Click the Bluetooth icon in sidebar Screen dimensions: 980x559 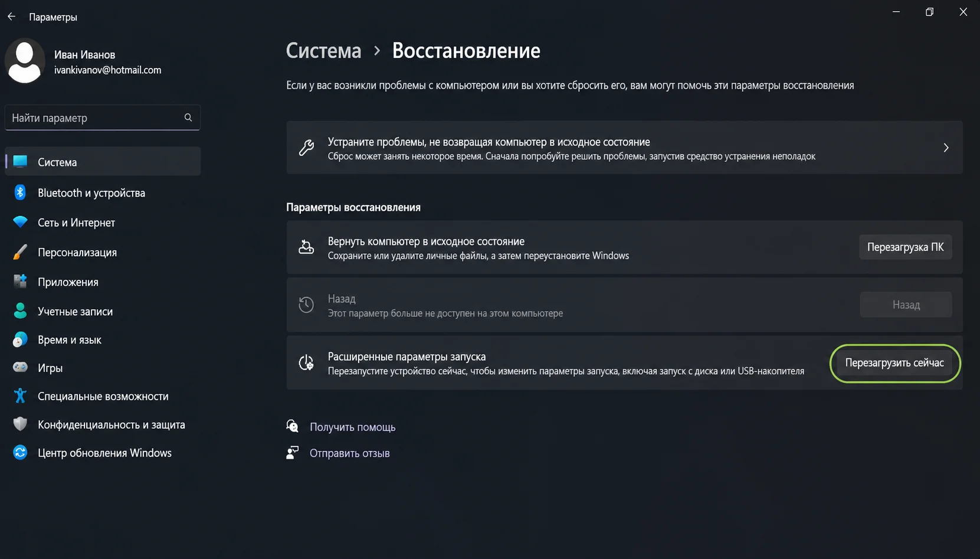20,192
